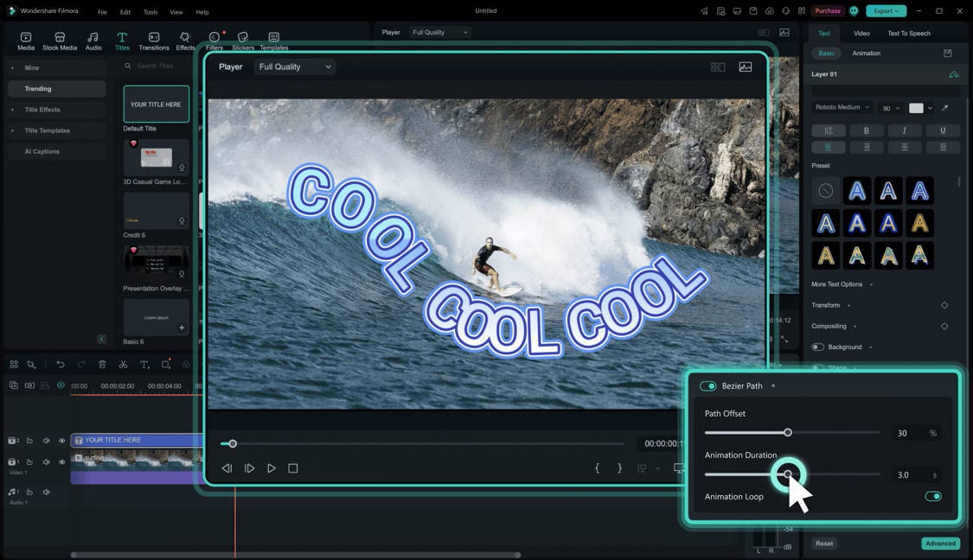Viewport: 973px width, 560px height.
Task: Play the video preview
Action: (x=272, y=468)
